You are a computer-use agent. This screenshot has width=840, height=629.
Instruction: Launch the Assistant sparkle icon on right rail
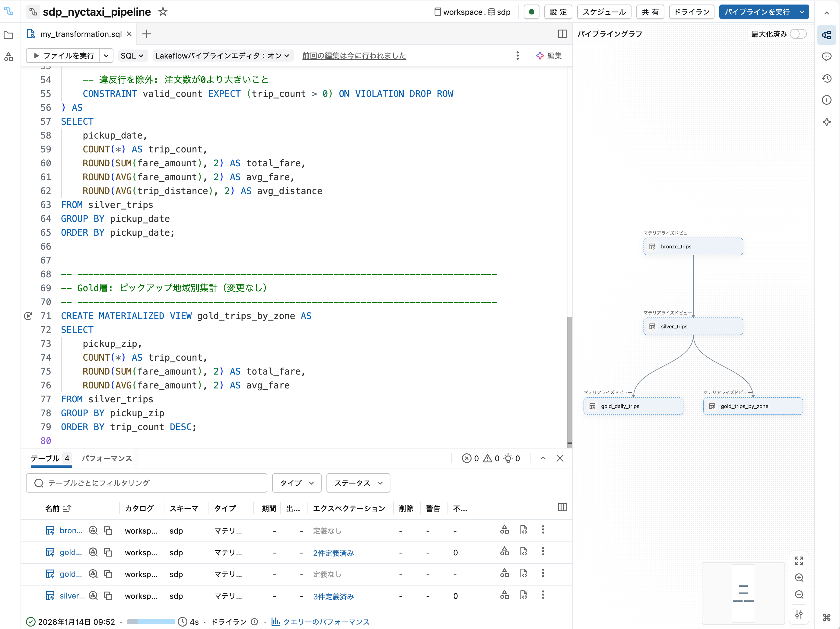click(x=827, y=122)
